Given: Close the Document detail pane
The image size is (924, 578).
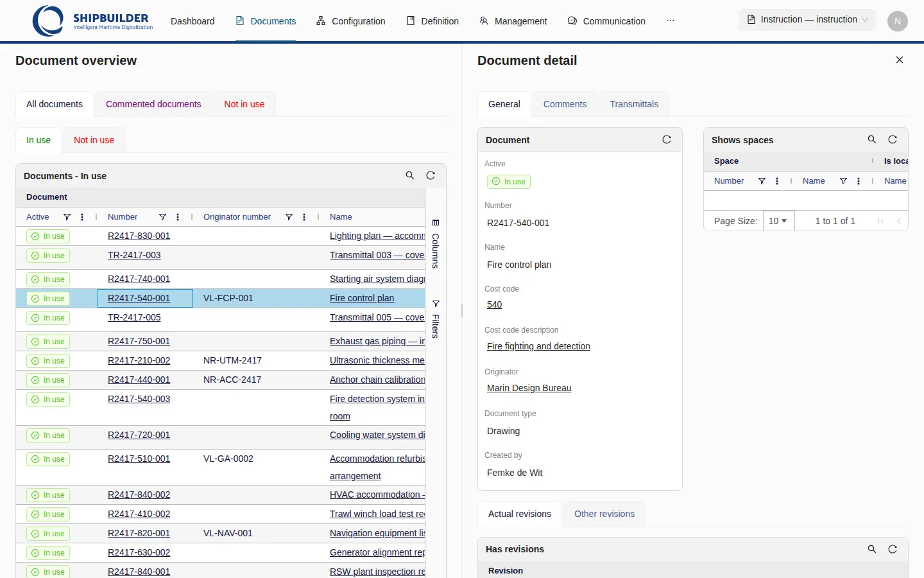Looking at the screenshot, I should pos(900,60).
